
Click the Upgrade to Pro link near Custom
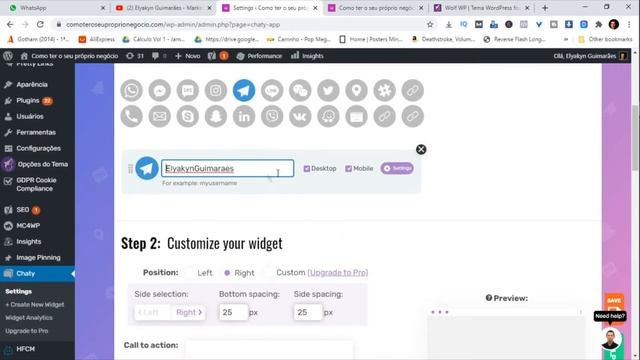[338, 272]
